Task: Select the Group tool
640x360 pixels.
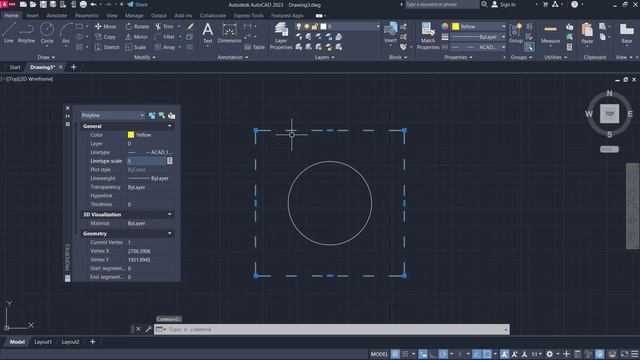Action: point(516,33)
